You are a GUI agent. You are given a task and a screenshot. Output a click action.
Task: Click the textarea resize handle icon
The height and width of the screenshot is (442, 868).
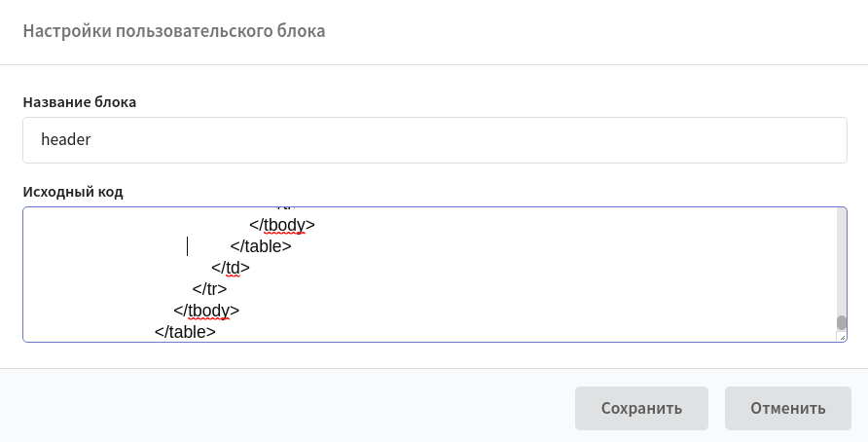[x=842, y=336]
